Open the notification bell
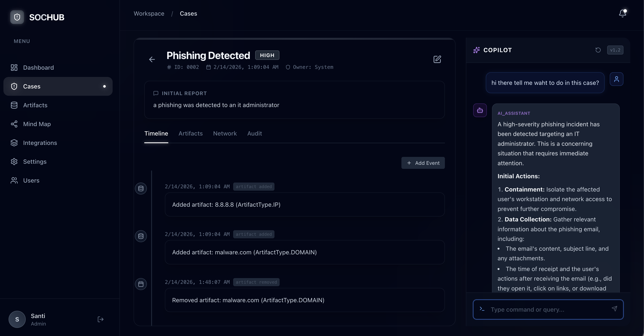The width and height of the screenshot is (644, 336). [622, 13]
